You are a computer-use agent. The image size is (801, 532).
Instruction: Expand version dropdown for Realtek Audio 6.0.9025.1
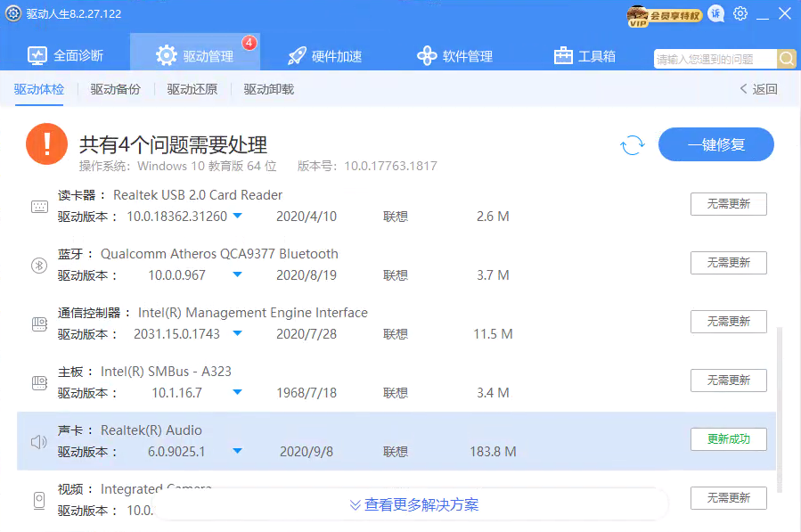[x=237, y=451]
